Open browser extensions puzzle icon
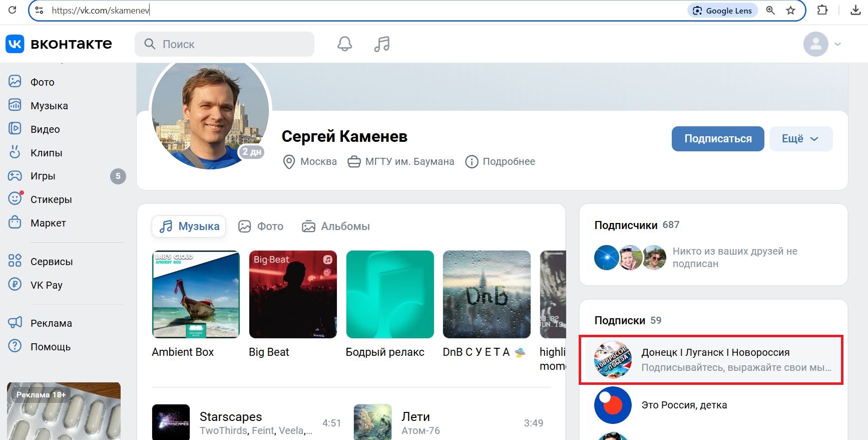The height and width of the screenshot is (440, 868). 822,10
